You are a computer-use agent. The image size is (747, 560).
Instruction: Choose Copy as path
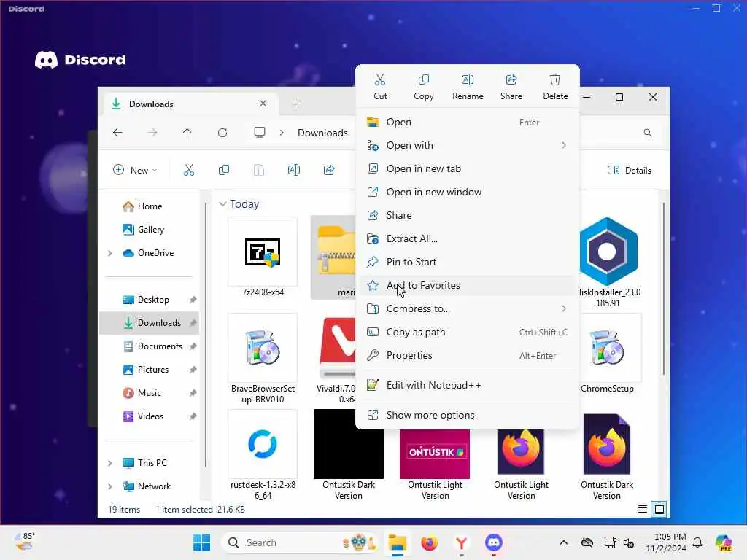point(468,332)
